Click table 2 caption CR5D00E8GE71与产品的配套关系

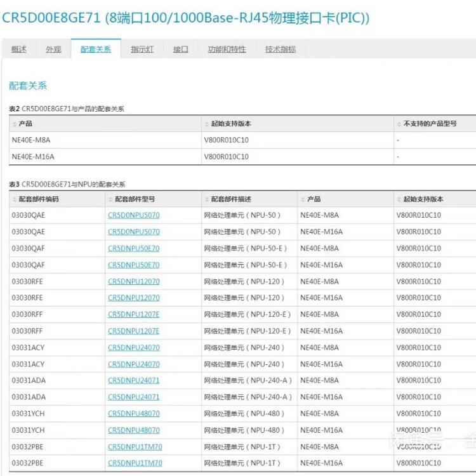73,109
